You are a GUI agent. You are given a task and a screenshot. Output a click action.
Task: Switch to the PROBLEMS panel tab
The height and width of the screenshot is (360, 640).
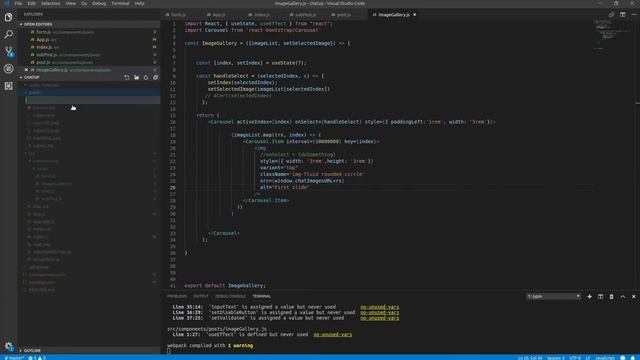(177, 296)
